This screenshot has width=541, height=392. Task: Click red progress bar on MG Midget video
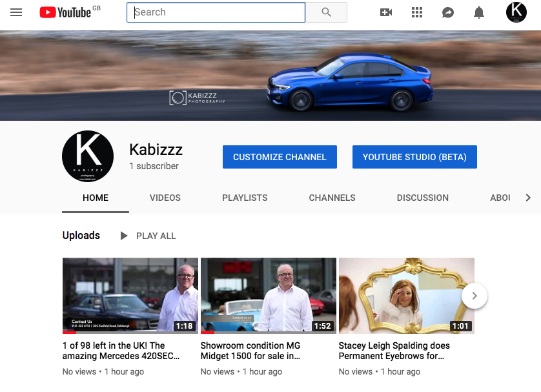(x=207, y=333)
